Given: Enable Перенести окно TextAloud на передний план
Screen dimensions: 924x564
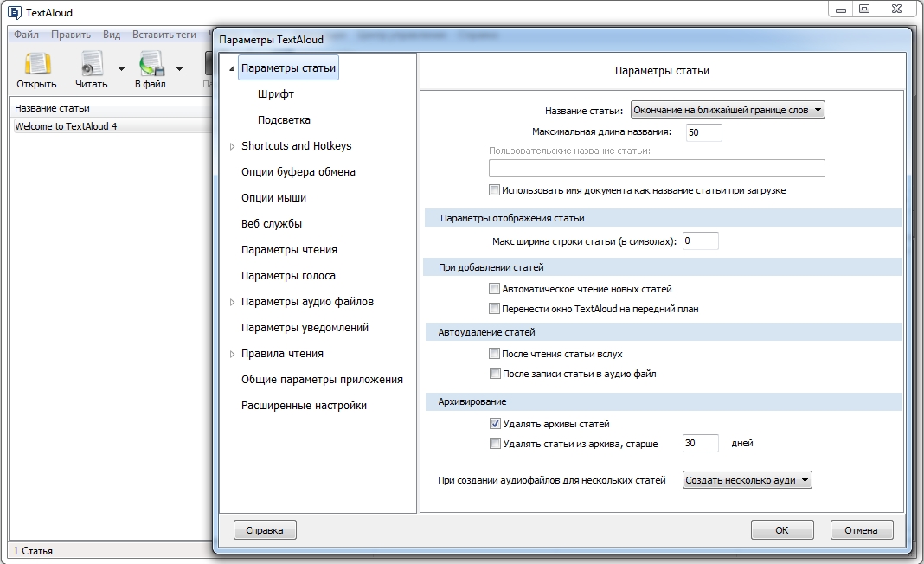Looking at the screenshot, I should tap(494, 308).
